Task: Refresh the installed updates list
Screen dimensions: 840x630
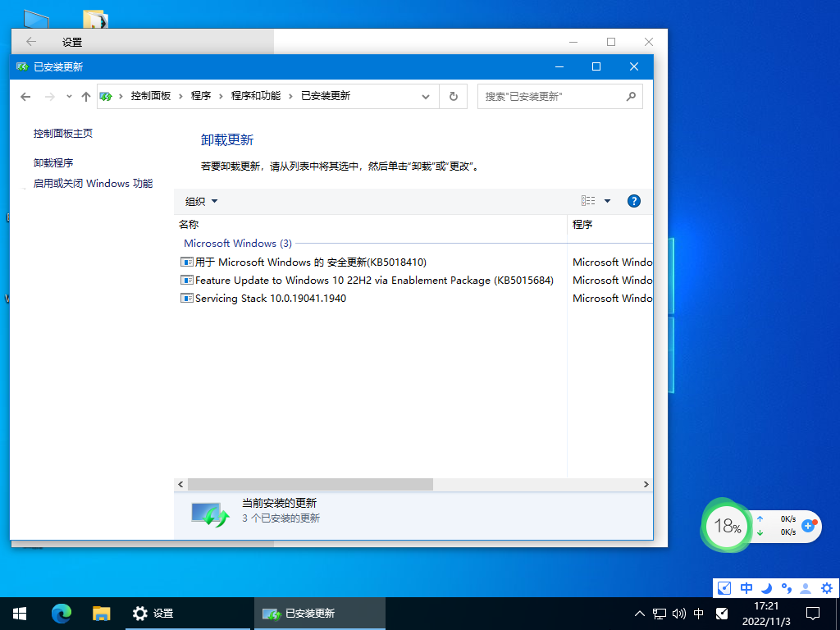Action: click(x=453, y=96)
